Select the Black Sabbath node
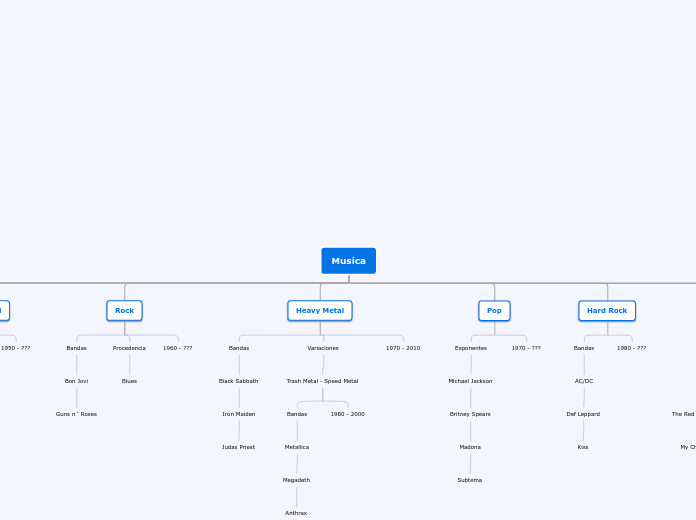 coord(238,381)
